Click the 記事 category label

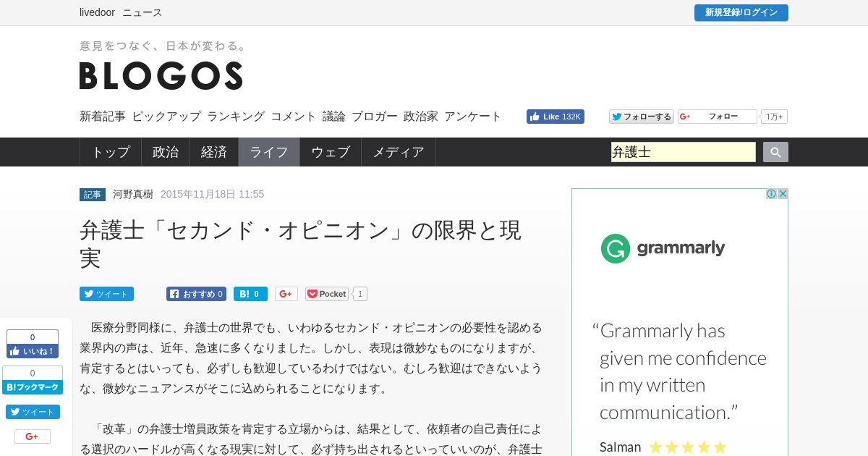[x=93, y=195]
